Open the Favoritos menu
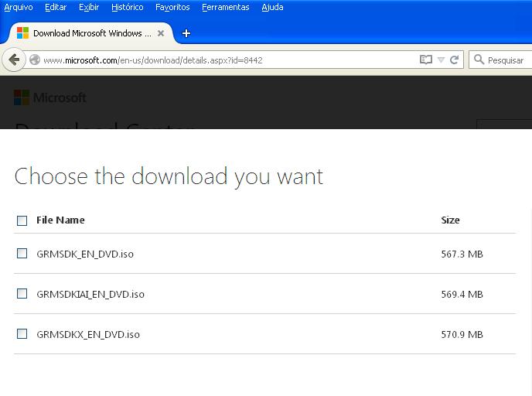Viewport: 532px width, 396px height. 172,7
